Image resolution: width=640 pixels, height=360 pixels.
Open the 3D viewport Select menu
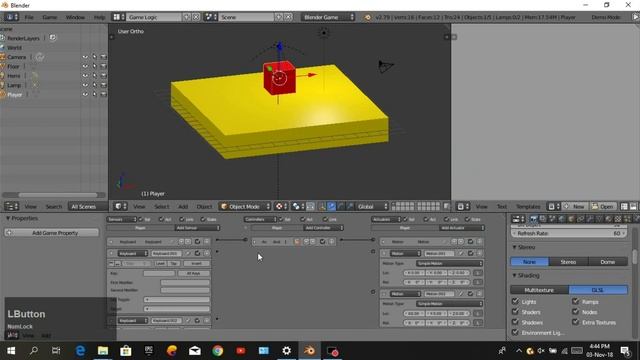(161, 207)
